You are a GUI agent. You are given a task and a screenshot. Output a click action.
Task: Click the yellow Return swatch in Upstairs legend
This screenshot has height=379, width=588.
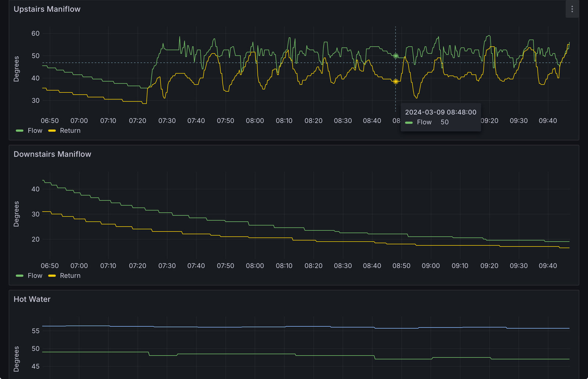pos(52,131)
